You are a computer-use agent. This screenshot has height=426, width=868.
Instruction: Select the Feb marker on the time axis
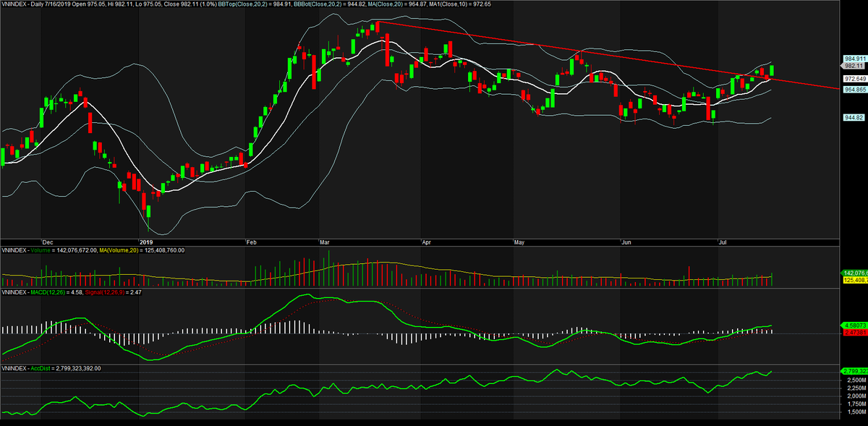[x=252, y=242]
